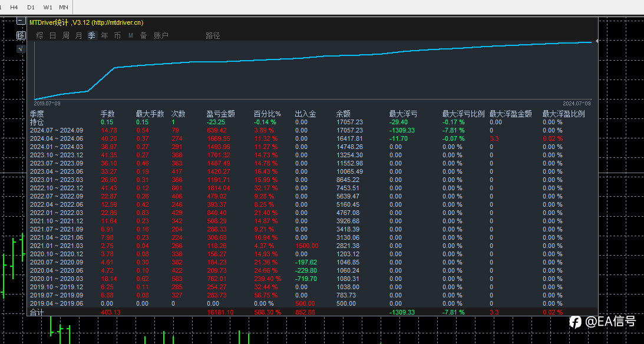Select the W1 timeframe button

48,8
